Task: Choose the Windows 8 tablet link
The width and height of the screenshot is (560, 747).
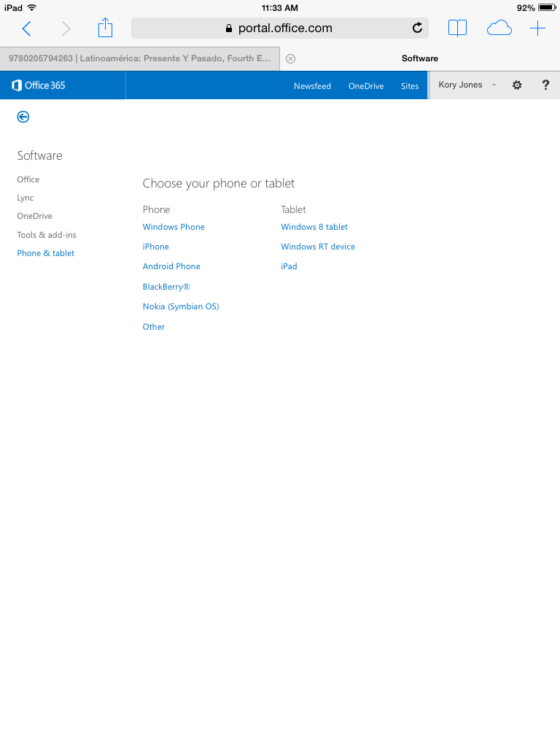Action: click(x=314, y=227)
